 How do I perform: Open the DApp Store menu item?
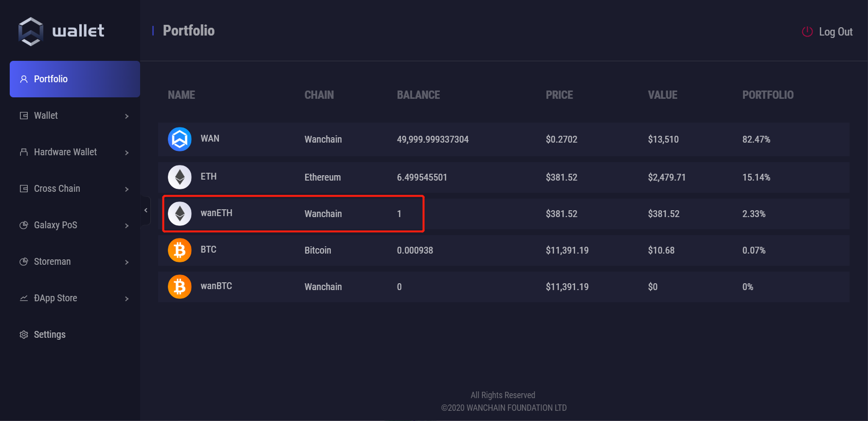click(x=75, y=298)
